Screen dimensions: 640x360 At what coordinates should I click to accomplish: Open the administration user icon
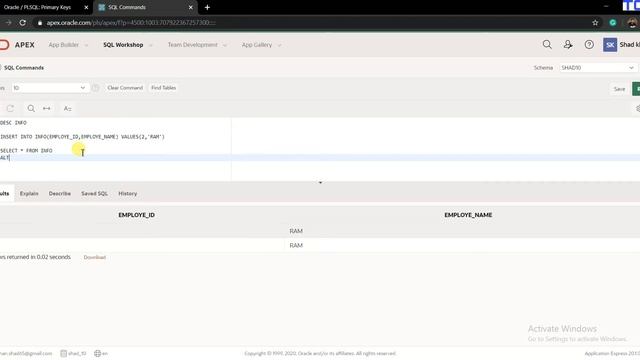(x=568, y=44)
